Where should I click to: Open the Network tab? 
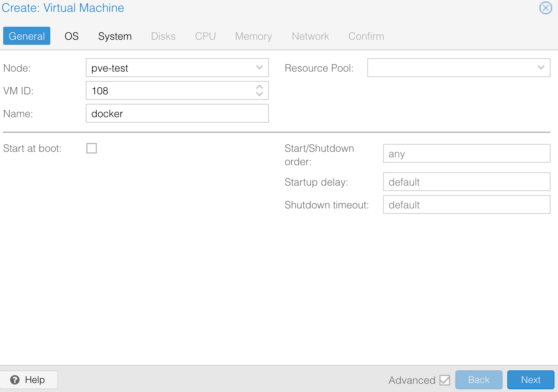pyautogui.click(x=310, y=36)
